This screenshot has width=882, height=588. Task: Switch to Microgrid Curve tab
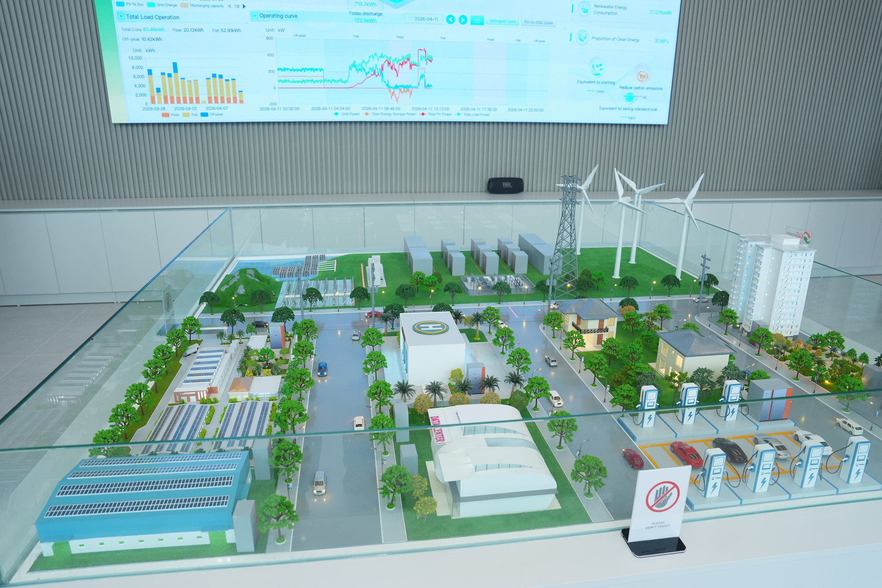pyautogui.click(x=502, y=22)
